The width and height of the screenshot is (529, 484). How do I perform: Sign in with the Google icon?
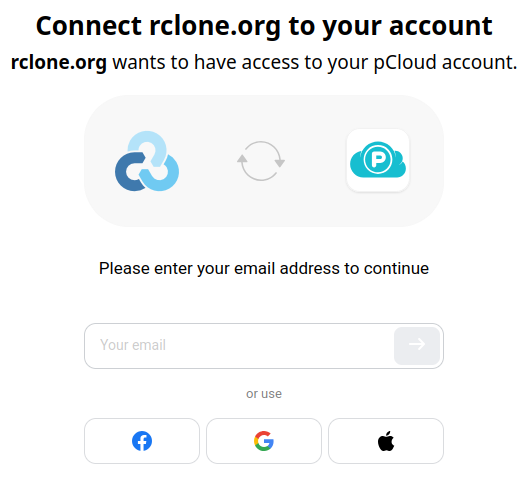[264, 441]
